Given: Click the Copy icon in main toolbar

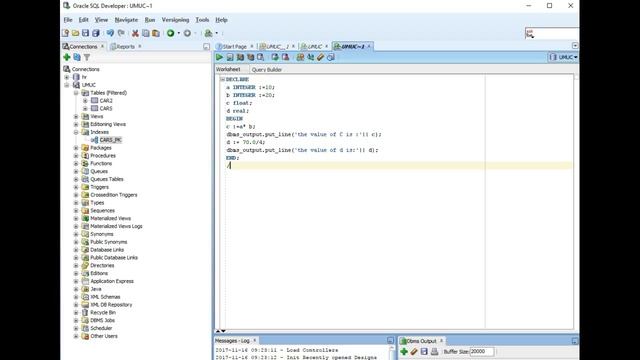Looking at the screenshot, I should point(146,33).
